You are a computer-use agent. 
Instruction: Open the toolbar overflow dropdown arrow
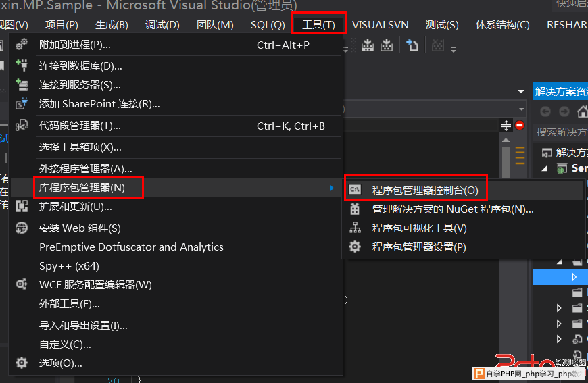[454, 49]
